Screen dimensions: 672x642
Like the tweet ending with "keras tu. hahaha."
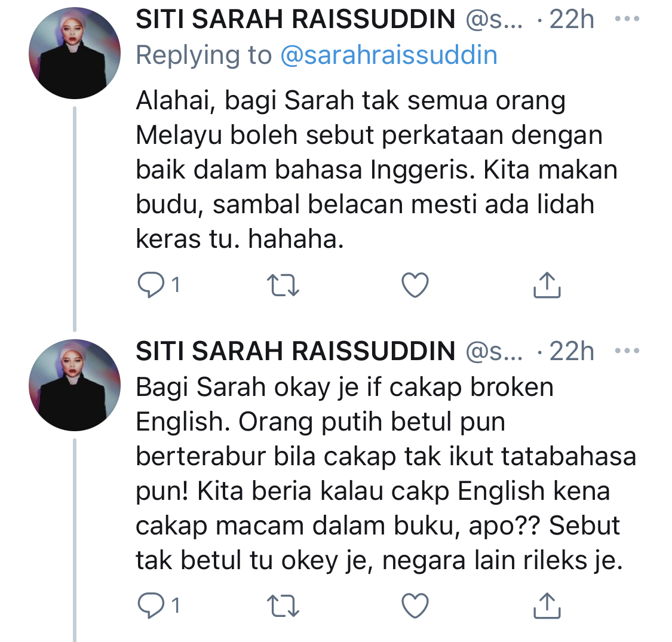[415, 286]
